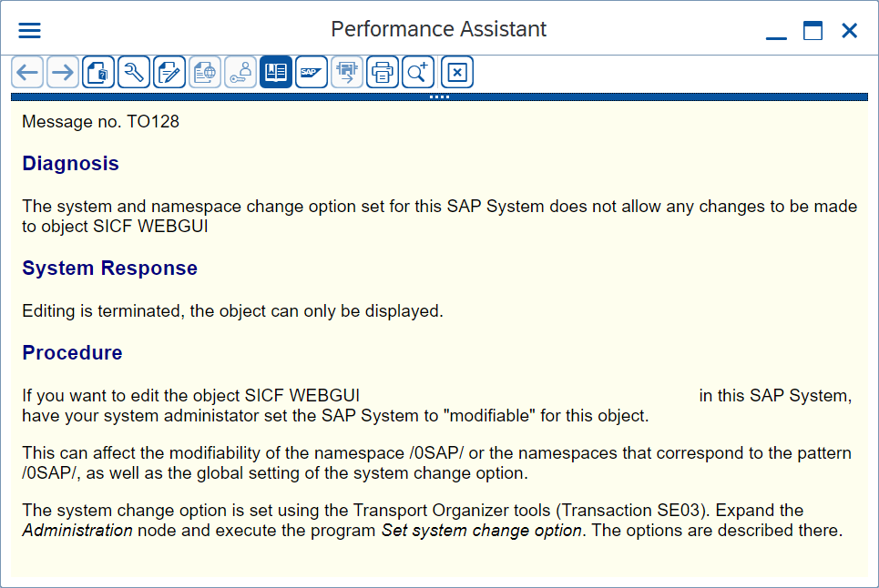Toggle the open book glossary icon
This screenshot has height=588, width=879.
click(x=276, y=72)
